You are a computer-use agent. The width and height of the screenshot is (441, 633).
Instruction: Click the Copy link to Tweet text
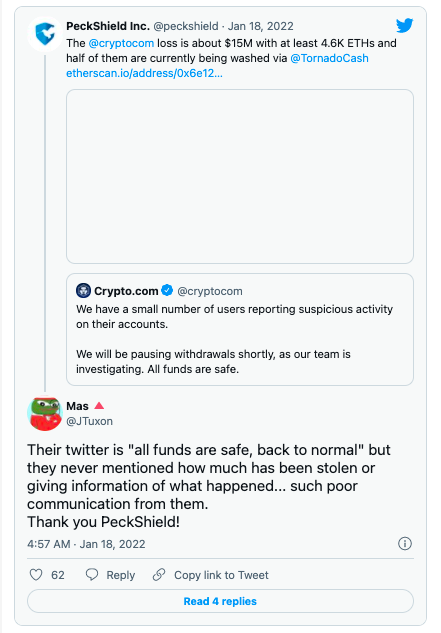click(x=221, y=575)
